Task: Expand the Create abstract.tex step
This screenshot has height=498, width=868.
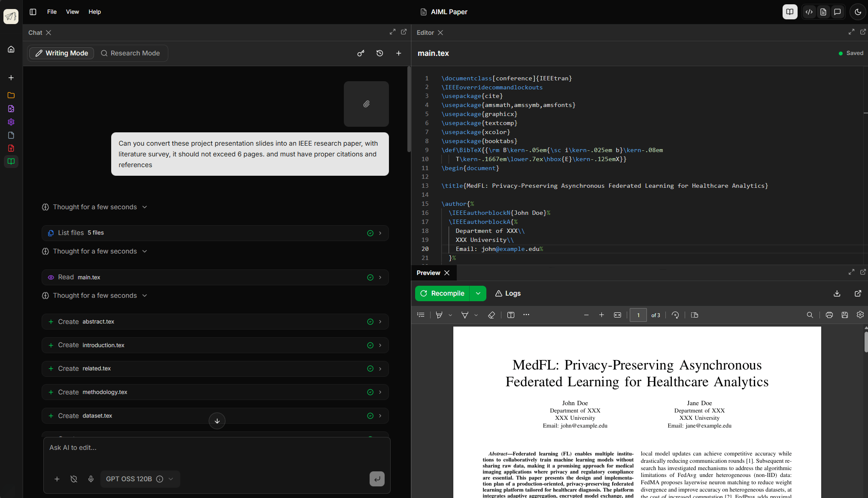Action: click(380, 322)
